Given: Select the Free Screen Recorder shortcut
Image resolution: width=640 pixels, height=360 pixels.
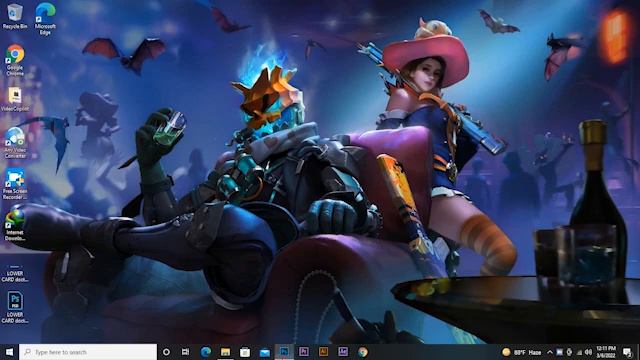Looking at the screenshot, I should (15, 184).
